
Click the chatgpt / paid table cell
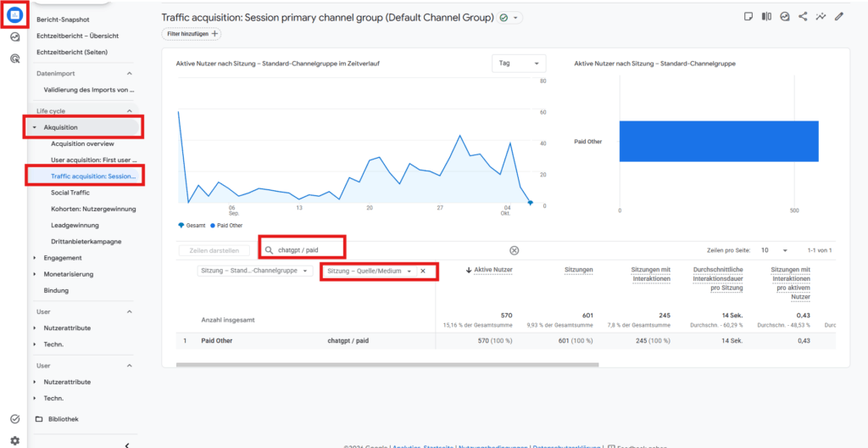tap(348, 341)
